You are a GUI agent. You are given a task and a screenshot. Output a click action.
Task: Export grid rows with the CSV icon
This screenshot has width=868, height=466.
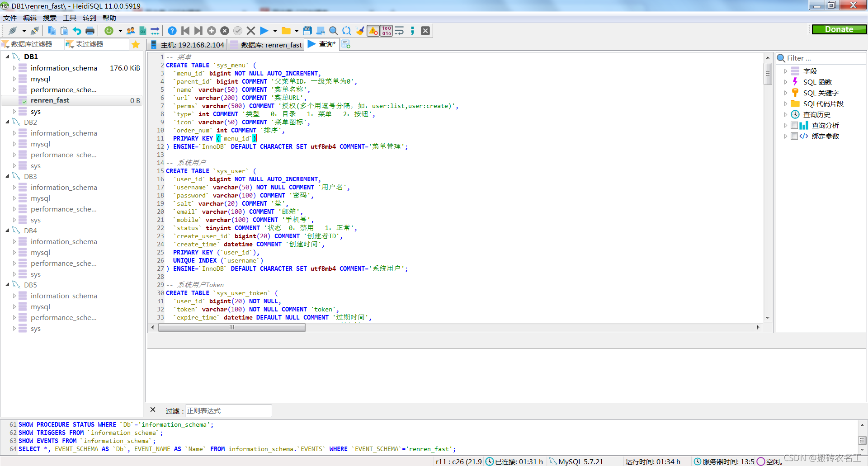[143, 31]
